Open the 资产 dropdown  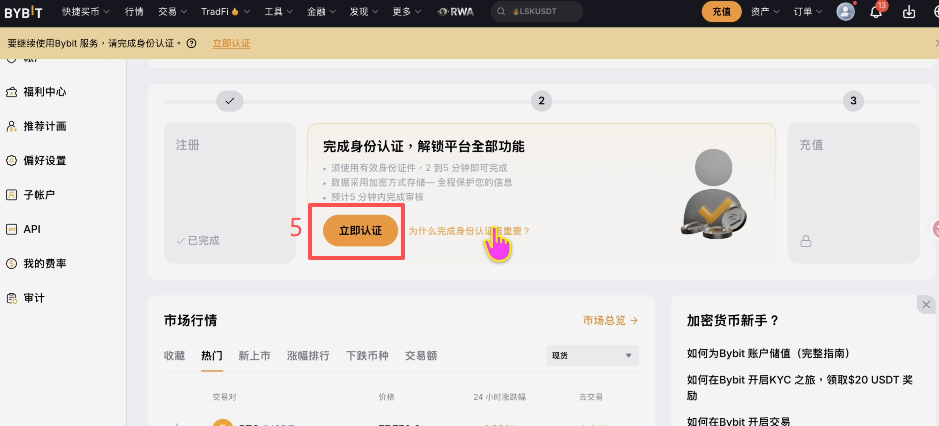[765, 11]
